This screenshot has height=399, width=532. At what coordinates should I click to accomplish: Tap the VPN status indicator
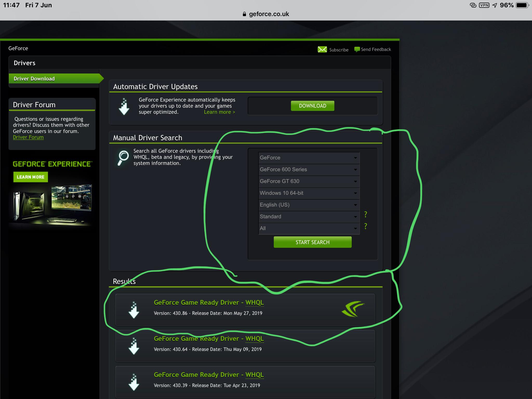click(484, 5)
